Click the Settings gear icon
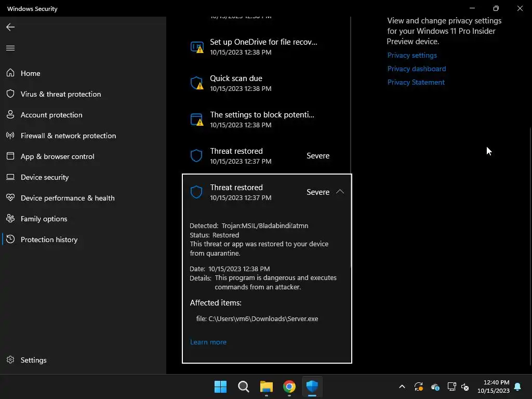The image size is (532, 399). point(10,360)
